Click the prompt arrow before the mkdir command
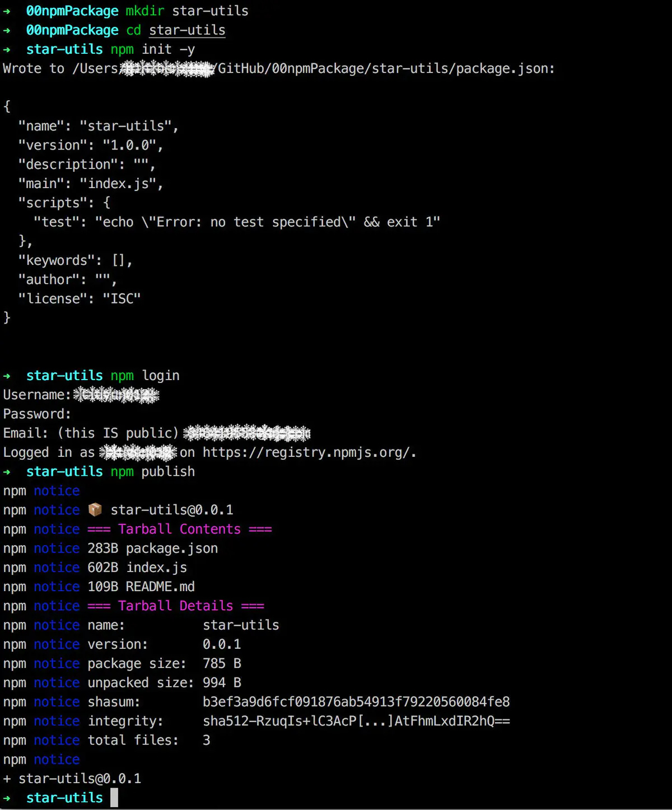This screenshot has width=672, height=810. tap(7, 11)
